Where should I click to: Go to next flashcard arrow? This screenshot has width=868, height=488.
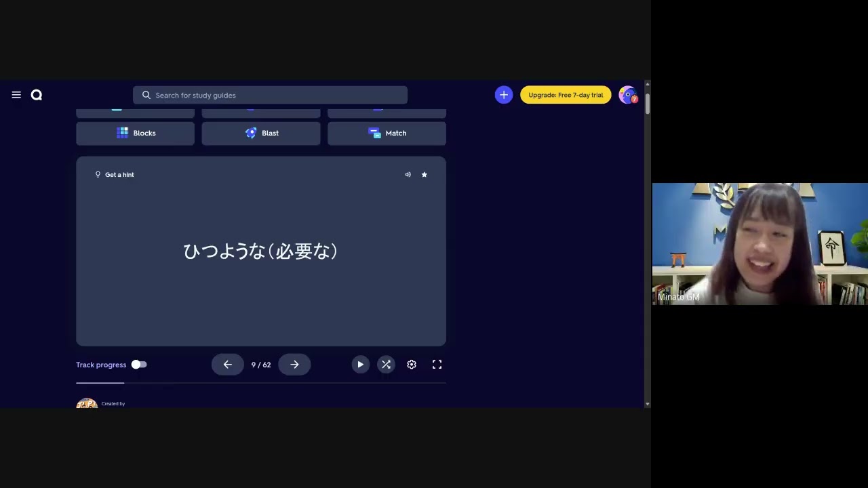(294, 365)
